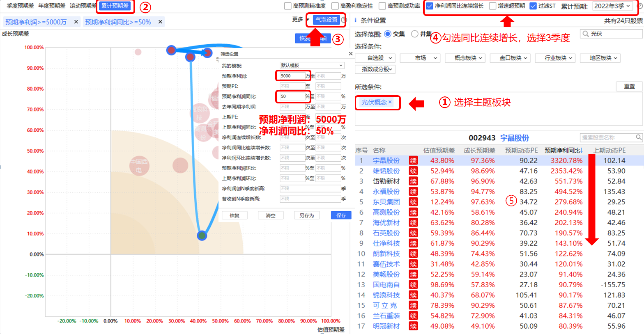644x334 pixels.
Task: Remove the 光伏概念 condition tag
Action: tap(390, 102)
